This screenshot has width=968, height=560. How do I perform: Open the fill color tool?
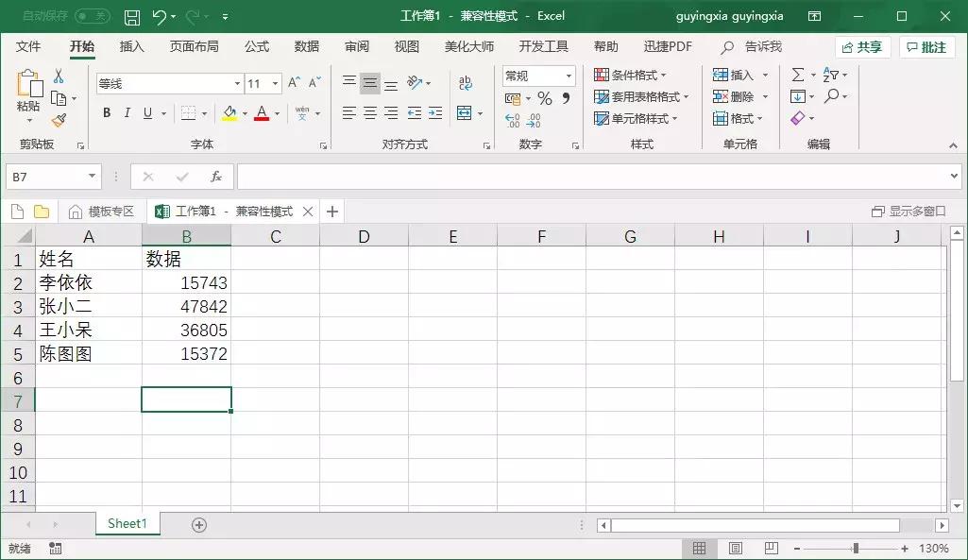point(229,112)
